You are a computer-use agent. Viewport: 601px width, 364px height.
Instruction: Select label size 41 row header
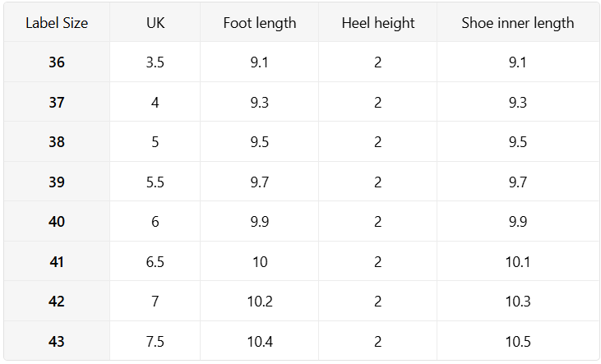tap(57, 262)
